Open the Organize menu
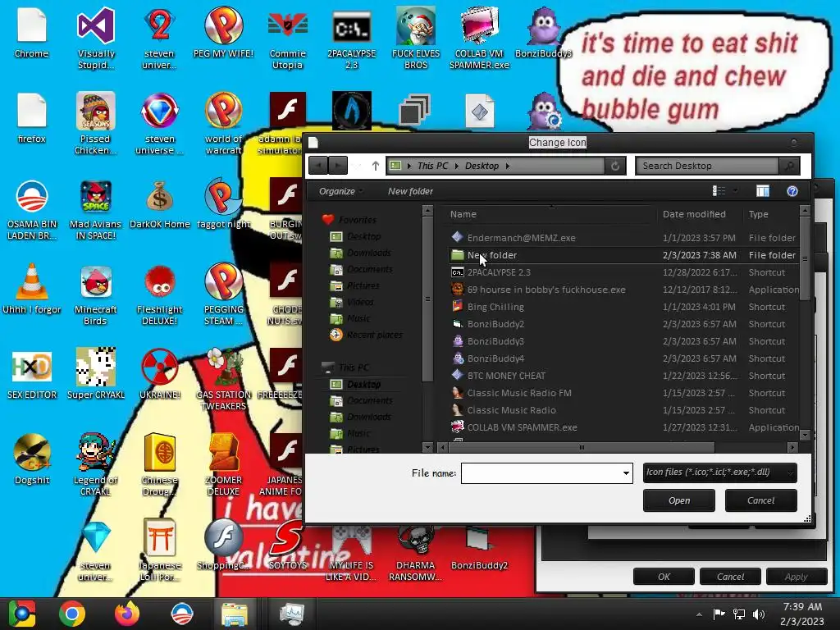 click(x=340, y=191)
